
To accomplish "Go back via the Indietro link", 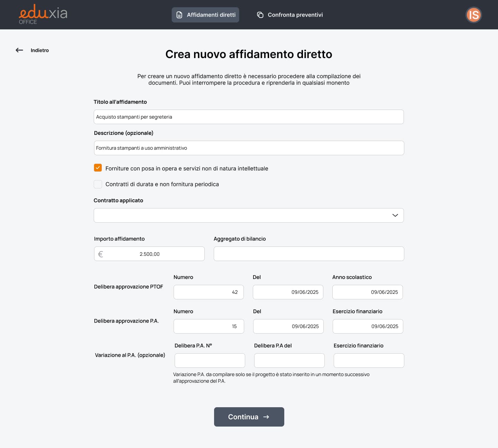I will [40, 50].
